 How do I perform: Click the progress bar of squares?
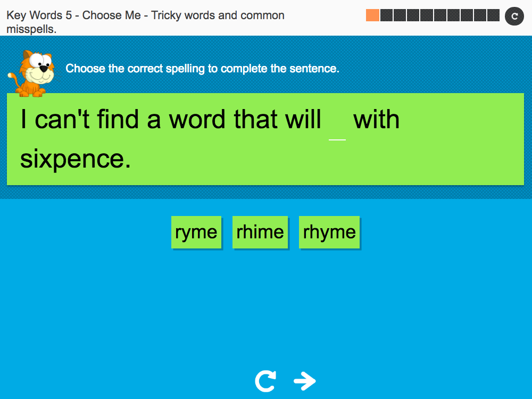434,15
